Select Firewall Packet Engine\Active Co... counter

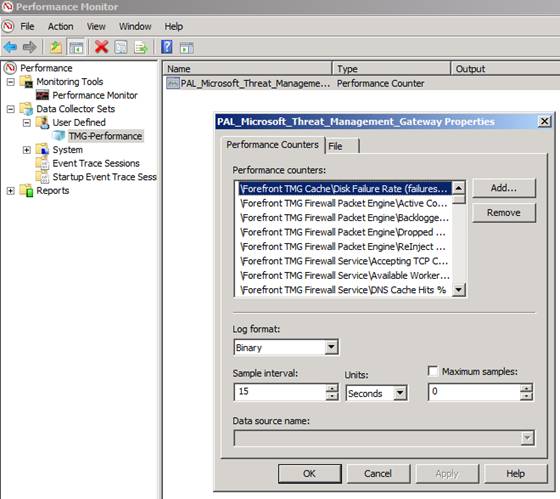pyautogui.click(x=345, y=203)
